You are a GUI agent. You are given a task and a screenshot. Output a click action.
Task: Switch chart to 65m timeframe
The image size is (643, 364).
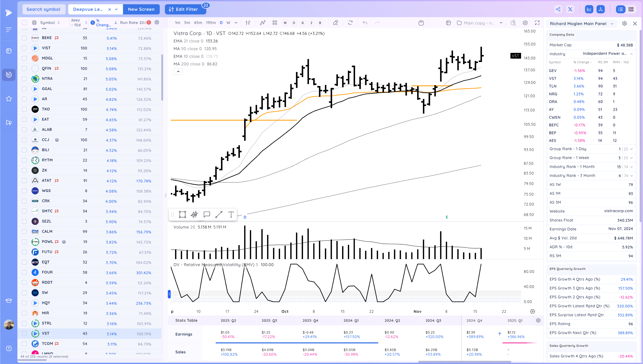tap(198, 23)
